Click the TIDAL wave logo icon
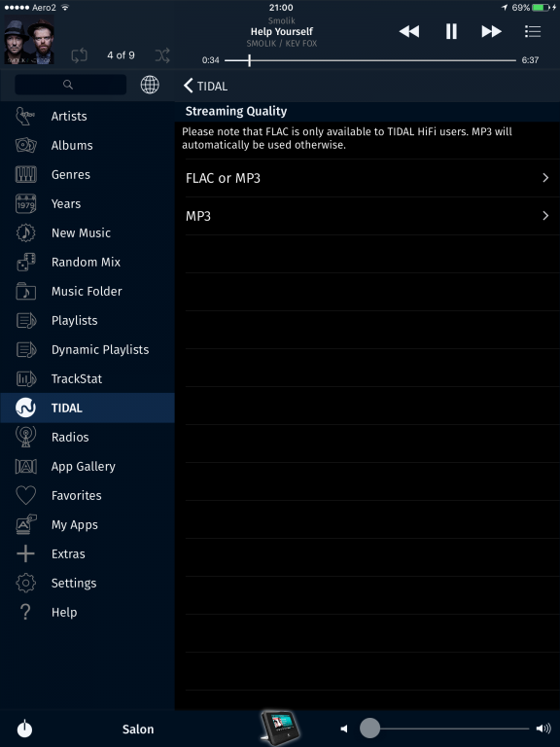 (25, 408)
